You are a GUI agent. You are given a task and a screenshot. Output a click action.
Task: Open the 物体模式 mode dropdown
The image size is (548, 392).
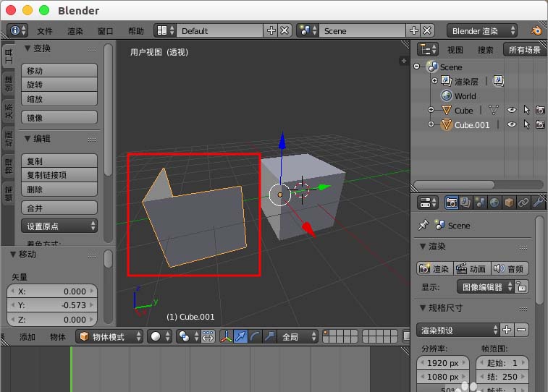109,336
